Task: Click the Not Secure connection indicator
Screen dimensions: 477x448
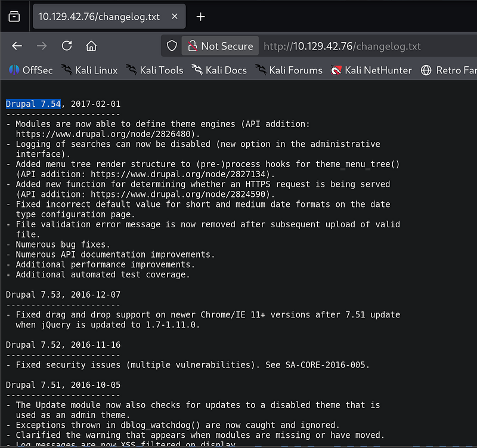Action: click(220, 46)
